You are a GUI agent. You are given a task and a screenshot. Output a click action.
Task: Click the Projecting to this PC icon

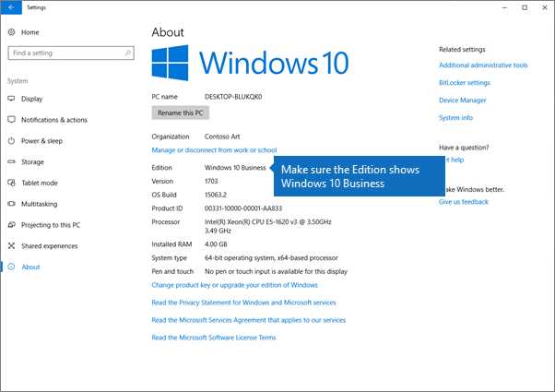point(11,225)
